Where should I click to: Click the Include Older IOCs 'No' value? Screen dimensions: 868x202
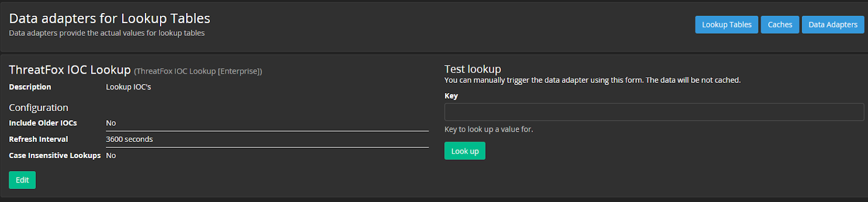[111, 123]
